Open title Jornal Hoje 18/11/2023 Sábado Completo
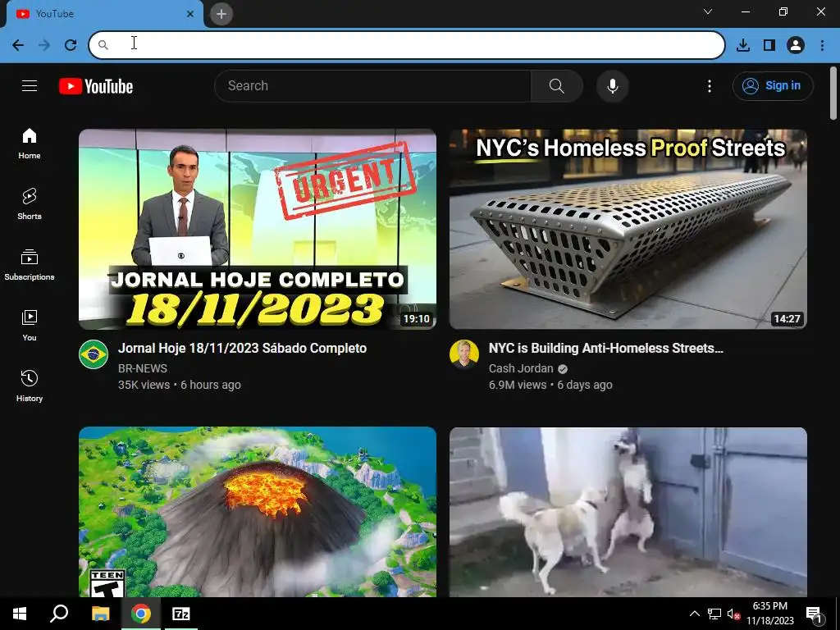The height and width of the screenshot is (630, 840). (242, 348)
